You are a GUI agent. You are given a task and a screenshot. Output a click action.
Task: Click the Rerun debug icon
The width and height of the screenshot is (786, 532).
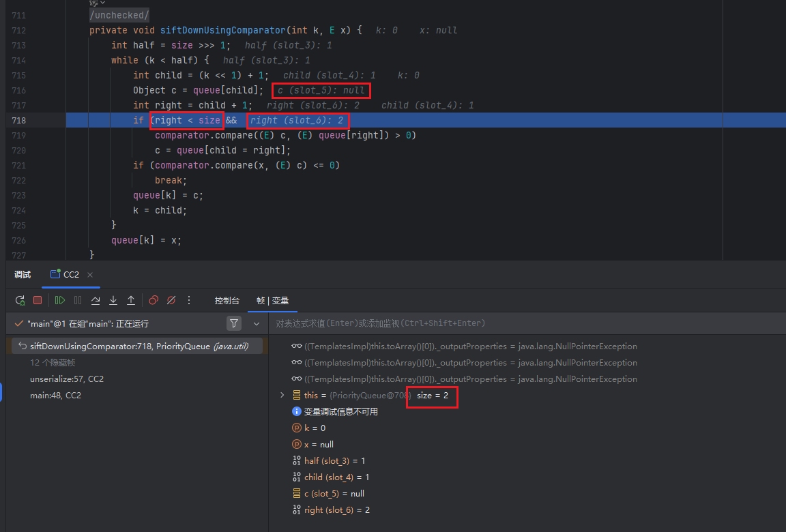point(20,300)
